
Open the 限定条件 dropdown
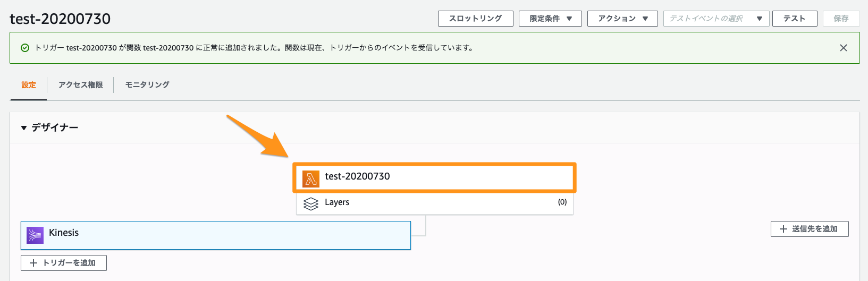pos(550,19)
